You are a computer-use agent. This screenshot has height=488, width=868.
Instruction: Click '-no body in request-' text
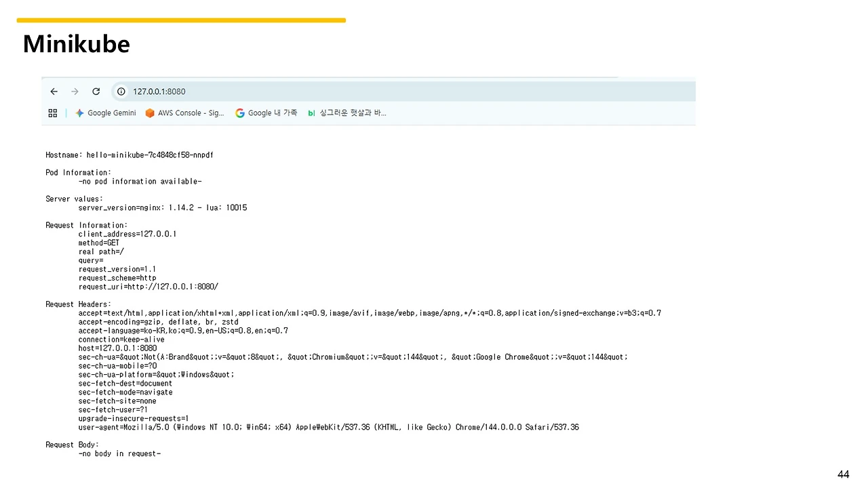coord(119,455)
